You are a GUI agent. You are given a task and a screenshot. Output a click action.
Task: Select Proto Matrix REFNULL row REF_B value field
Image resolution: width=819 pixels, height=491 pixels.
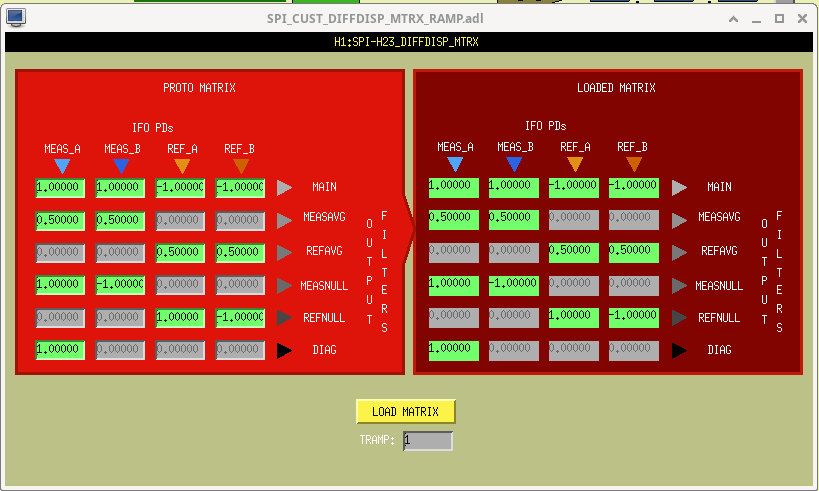pyautogui.click(x=240, y=318)
